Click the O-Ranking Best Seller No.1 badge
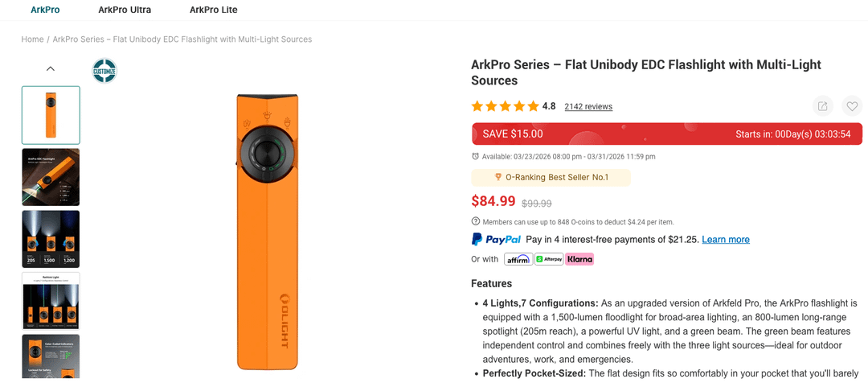This screenshot has width=868, height=383. click(x=551, y=177)
